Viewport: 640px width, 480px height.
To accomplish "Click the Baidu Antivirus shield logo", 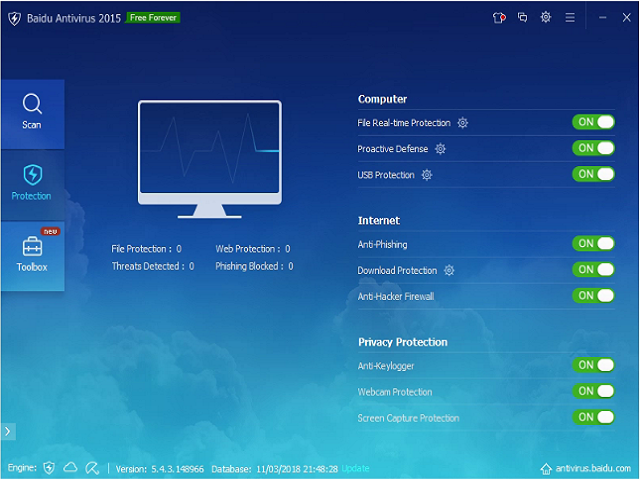I will pos(14,19).
